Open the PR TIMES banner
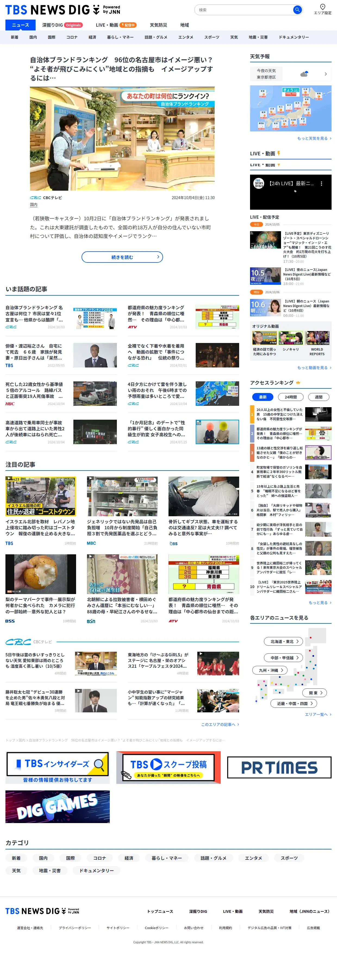Image resolution: width=337 pixels, height=980 pixels. click(x=279, y=767)
